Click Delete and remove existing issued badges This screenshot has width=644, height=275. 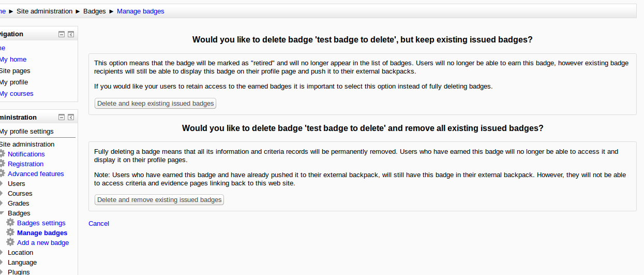point(159,200)
